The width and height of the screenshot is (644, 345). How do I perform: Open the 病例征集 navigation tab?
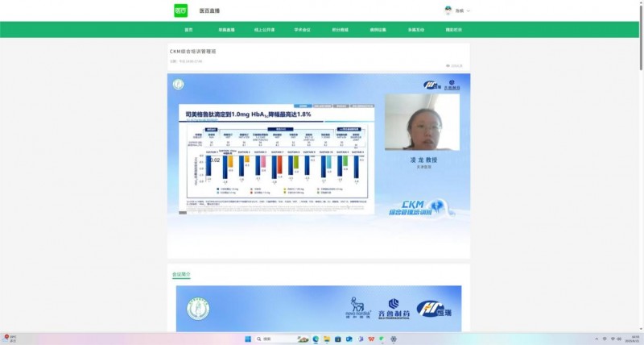[x=378, y=30]
